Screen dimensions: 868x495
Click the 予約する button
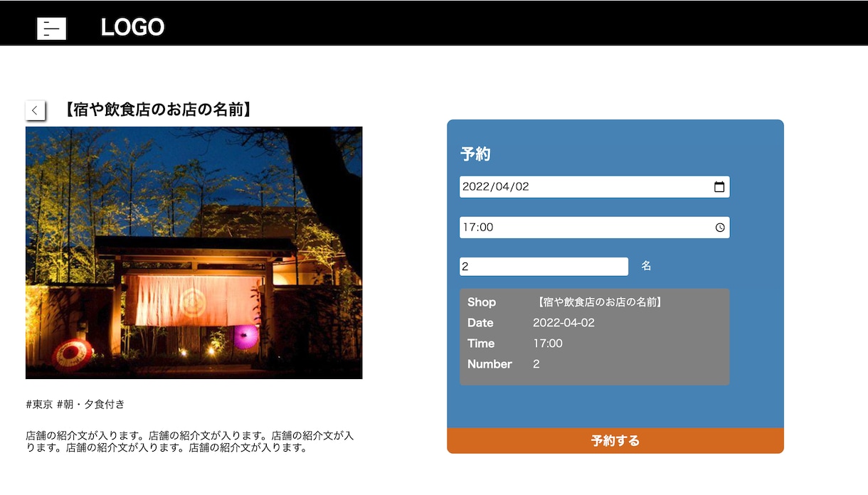point(615,441)
